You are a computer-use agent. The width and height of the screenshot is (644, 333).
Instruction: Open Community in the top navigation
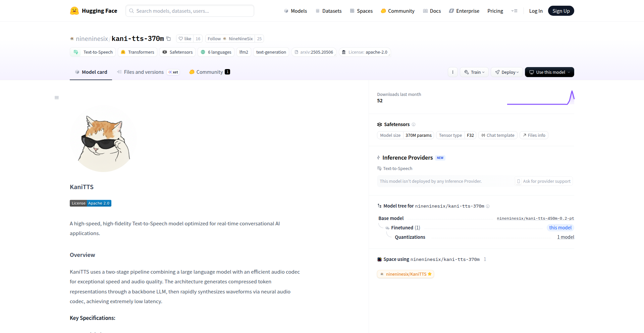click(x=398, y=11)
